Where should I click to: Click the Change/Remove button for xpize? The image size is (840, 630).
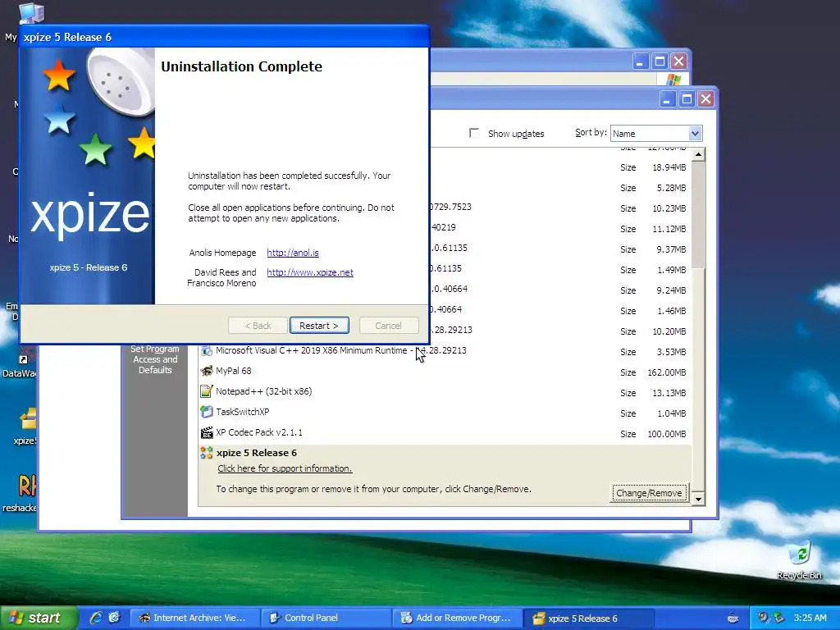pyautogui.click(x=649, y=493)
